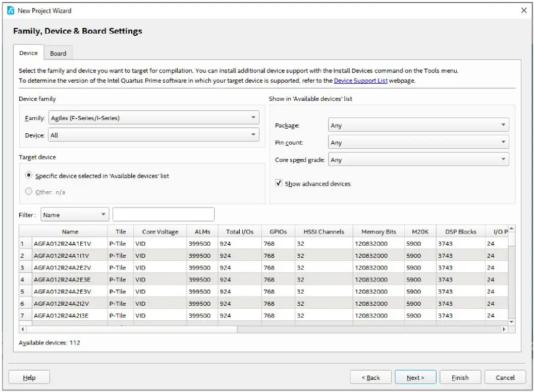
Task: Switch to the Board tab
Action: [58, 53]
